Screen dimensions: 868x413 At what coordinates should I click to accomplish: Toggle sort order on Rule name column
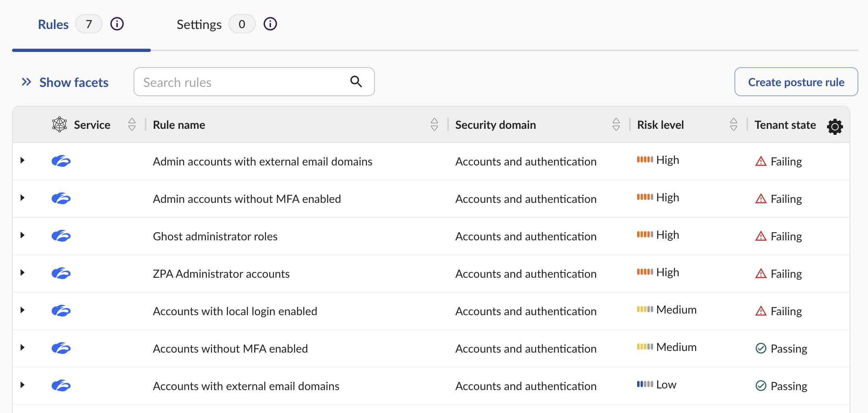pos(434,125)
